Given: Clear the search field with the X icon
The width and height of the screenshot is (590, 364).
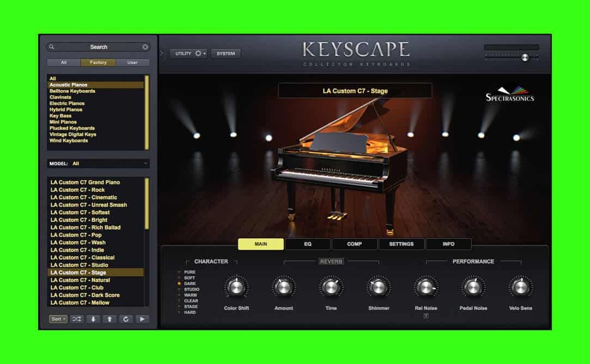Looking at the screenshot, I should point(145,47).
